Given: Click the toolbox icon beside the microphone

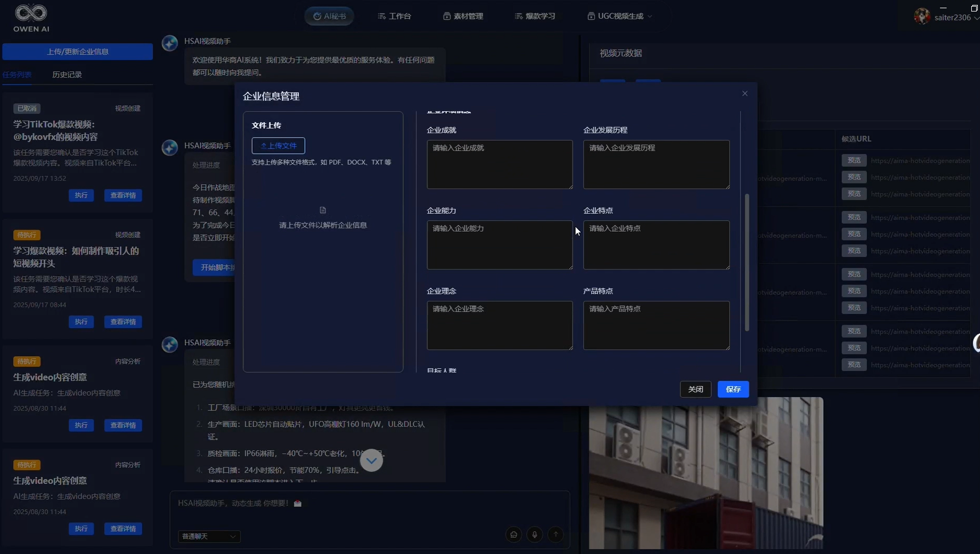Looking at the screenshot, I should pos(513,534).
